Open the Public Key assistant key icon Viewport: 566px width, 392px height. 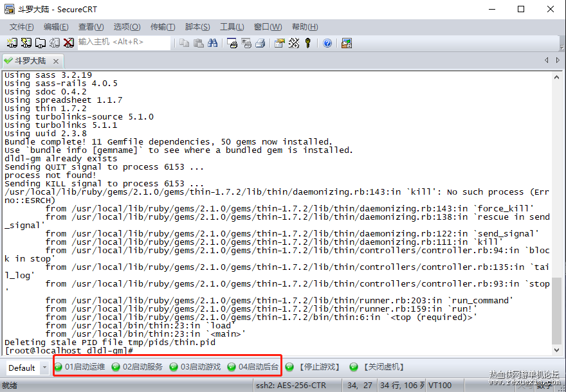[x=308, y=43]
